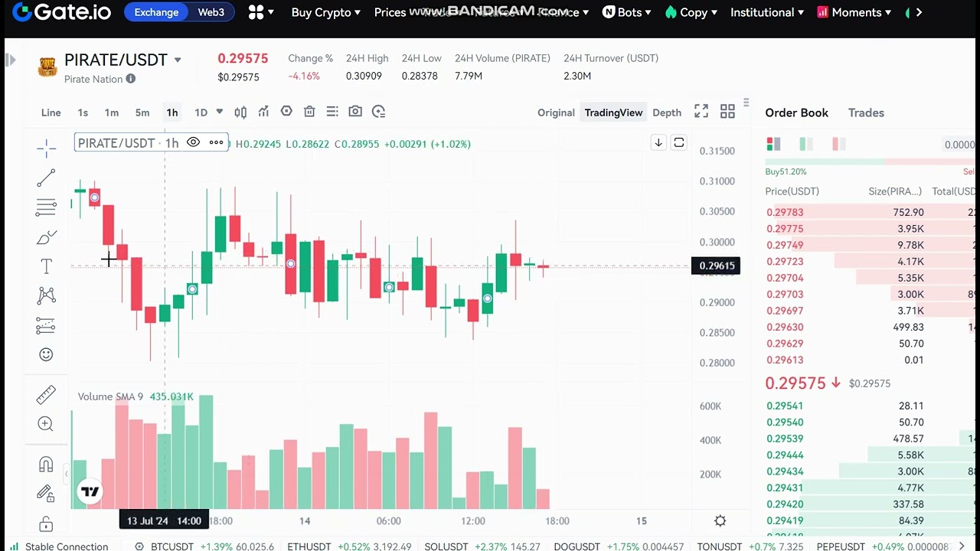Select the crosshair cursor tool
The image size is (980, 551).
click(46, 148)
